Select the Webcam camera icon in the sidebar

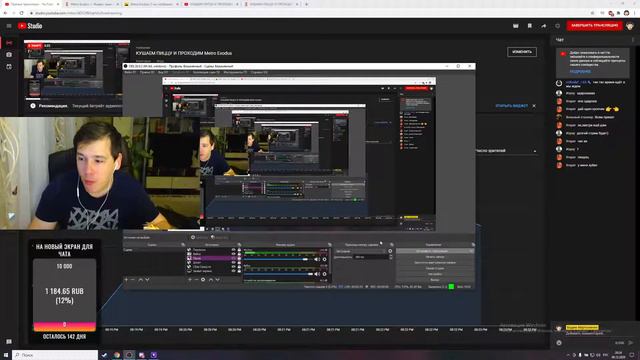9,54
